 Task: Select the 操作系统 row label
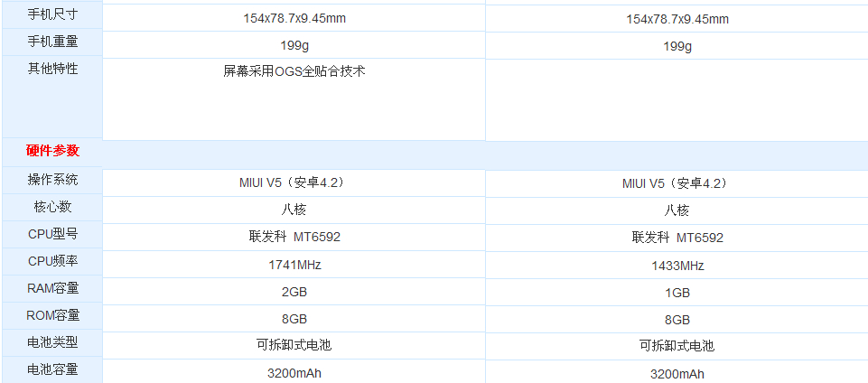point(52,180)
